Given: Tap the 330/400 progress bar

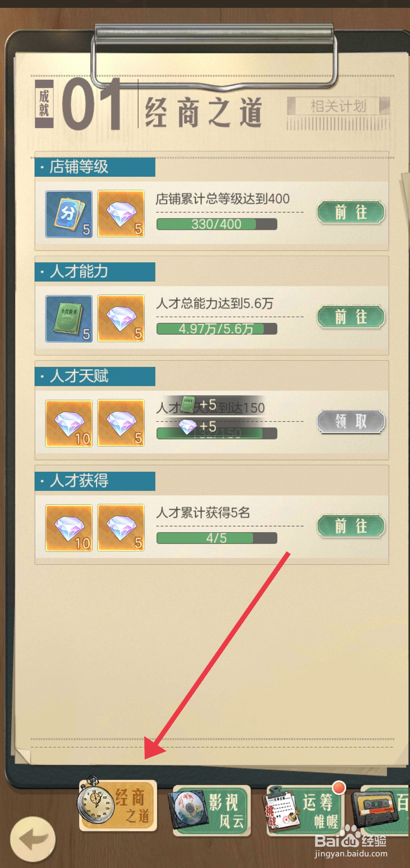Looking at the screenshot, I should point(217,224).
